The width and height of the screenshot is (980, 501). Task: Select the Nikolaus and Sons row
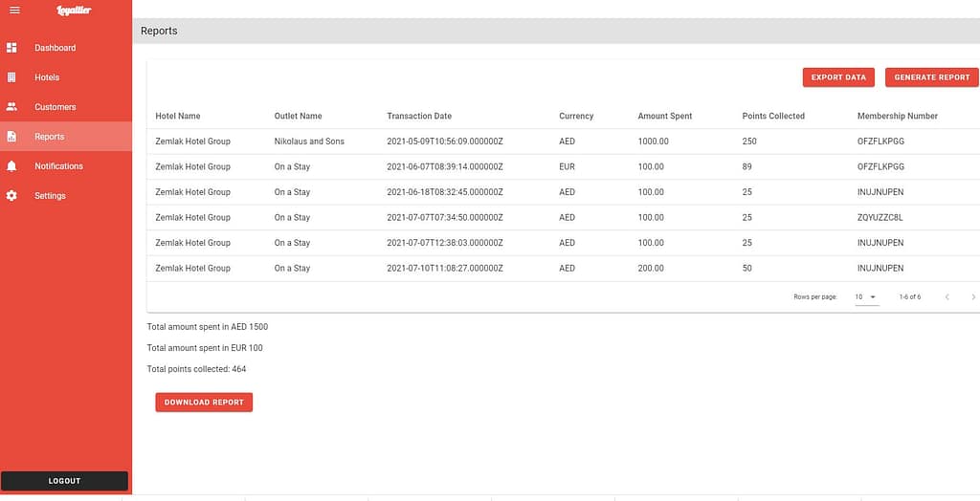(309, 142)
